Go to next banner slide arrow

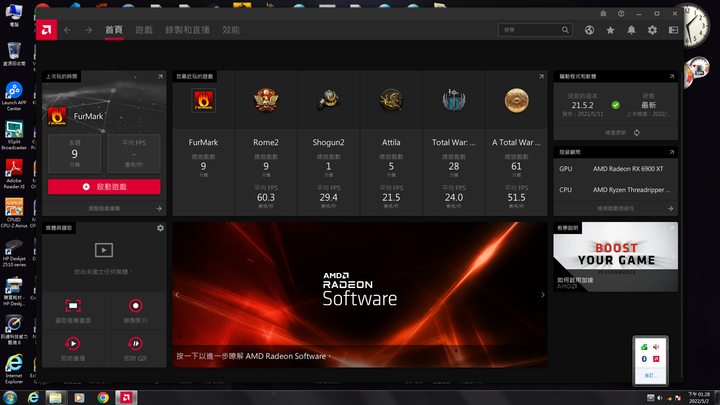pyautogui.click(x=543, y=295)
